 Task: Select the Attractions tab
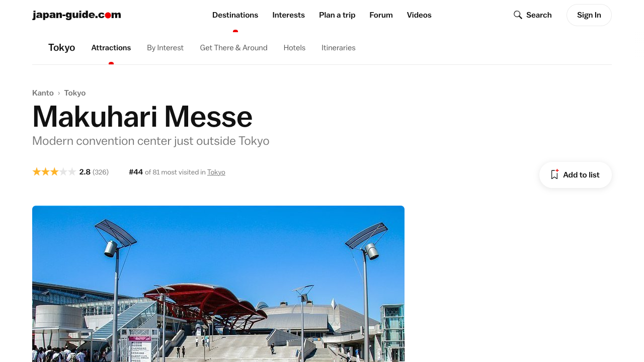pos(111,48)
